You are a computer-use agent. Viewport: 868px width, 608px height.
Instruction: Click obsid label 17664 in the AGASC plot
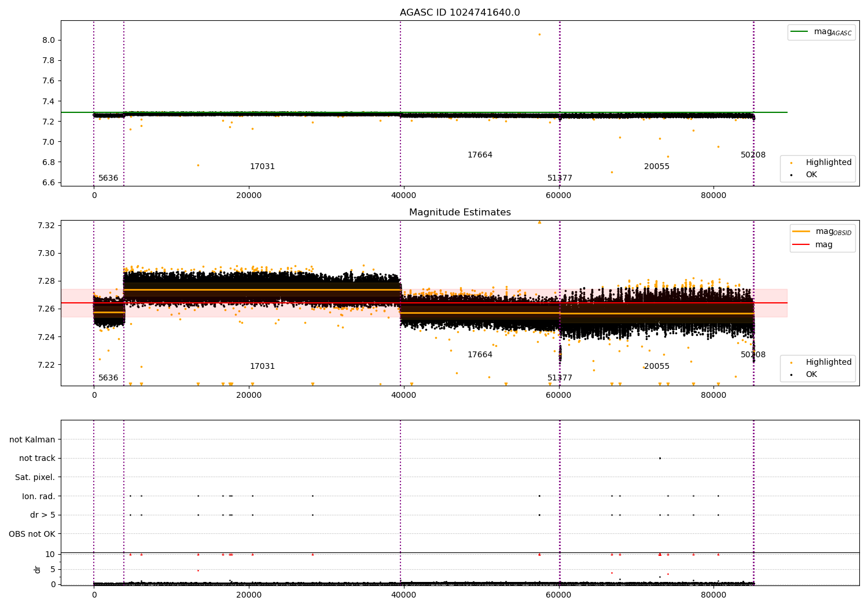point(480,155)
